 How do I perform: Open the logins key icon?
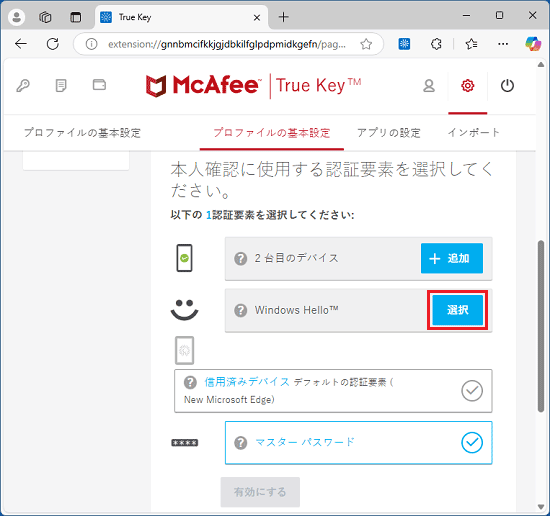coord(23,85)
